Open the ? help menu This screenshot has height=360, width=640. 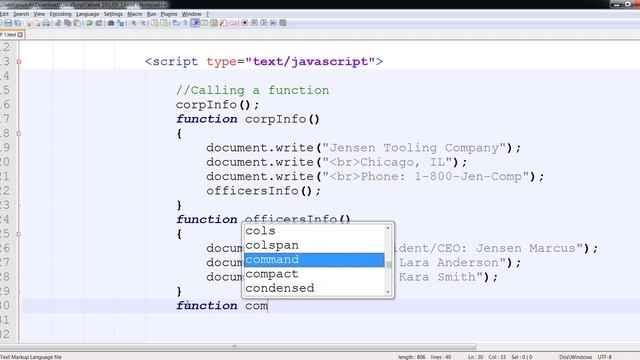tap(207, 14)
